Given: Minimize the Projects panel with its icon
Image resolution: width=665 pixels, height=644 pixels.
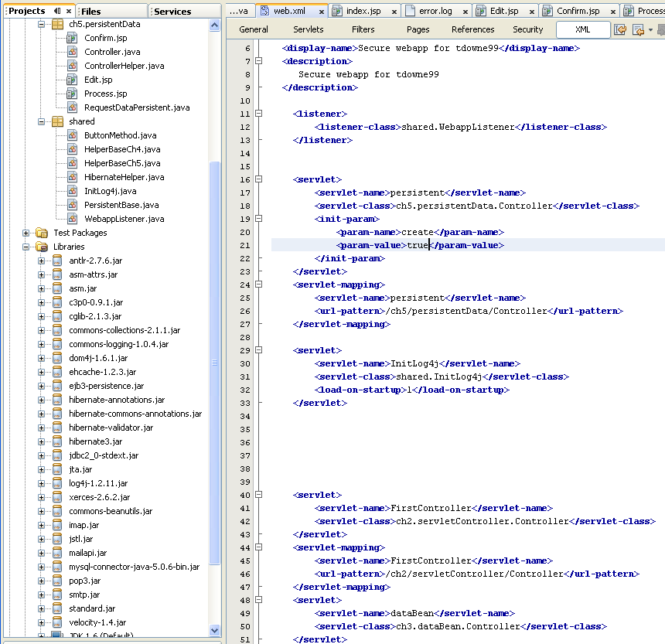Looking at the screenshot, I should point(57,12).
